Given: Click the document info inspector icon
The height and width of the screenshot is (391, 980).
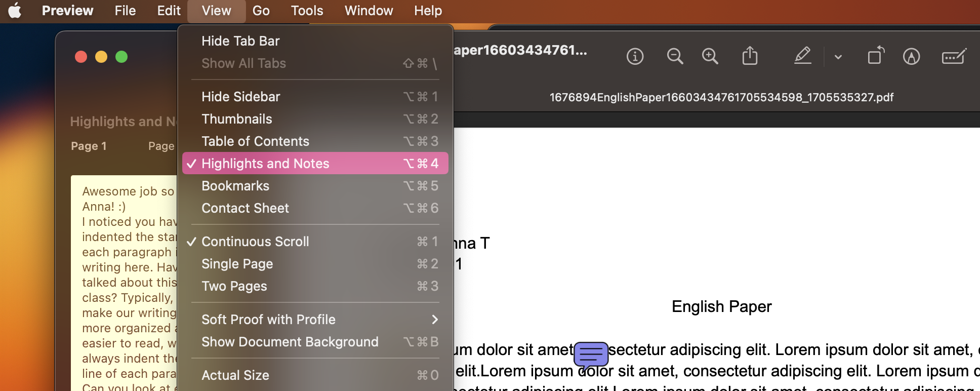Looking at the screenshot, I should [x=635, y=56].
